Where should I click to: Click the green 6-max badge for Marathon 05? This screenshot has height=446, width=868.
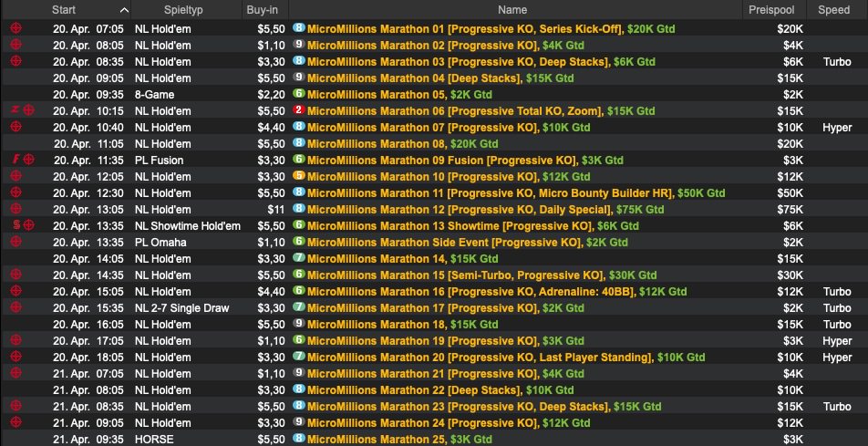pos(299,94)
